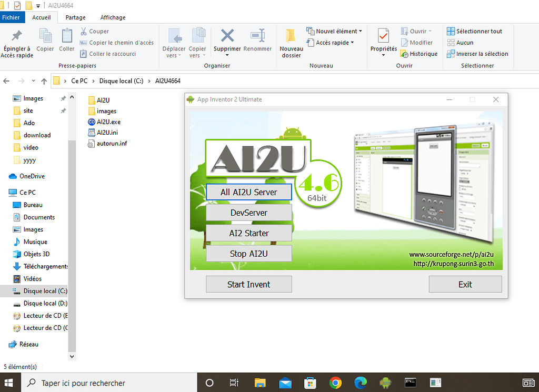Select Disque local (D:) in navigation pane
Viewport: 539px width, 392px height.
click(x=45, y=304)
